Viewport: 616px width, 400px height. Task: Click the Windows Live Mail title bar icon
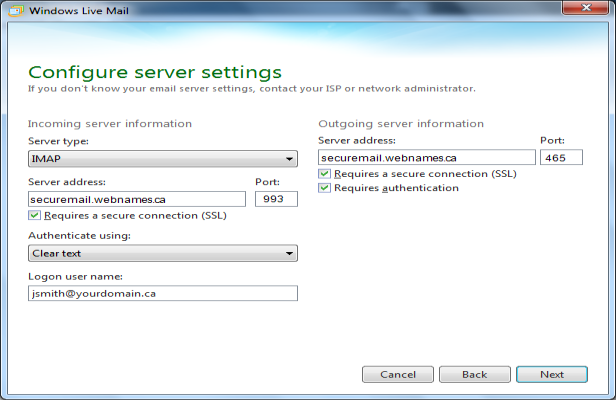[16, 11]
